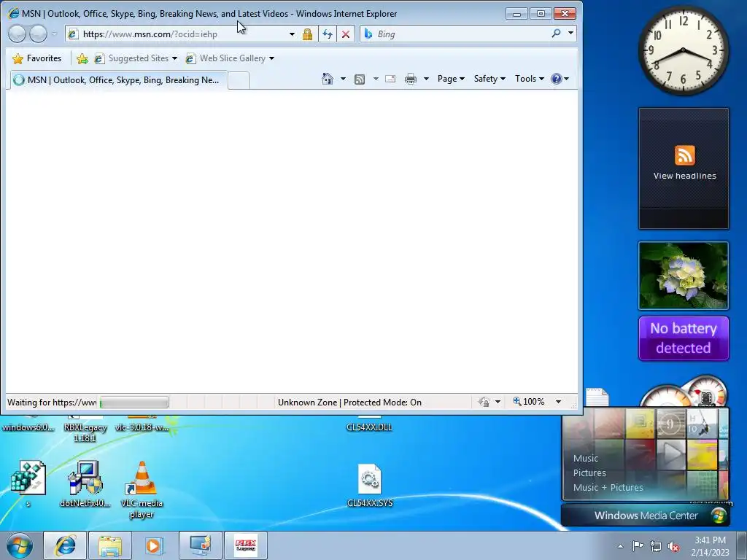Click the Windows Media Center bar
Image resolution: width=747 pixels, height=560 pixels.
646,516
